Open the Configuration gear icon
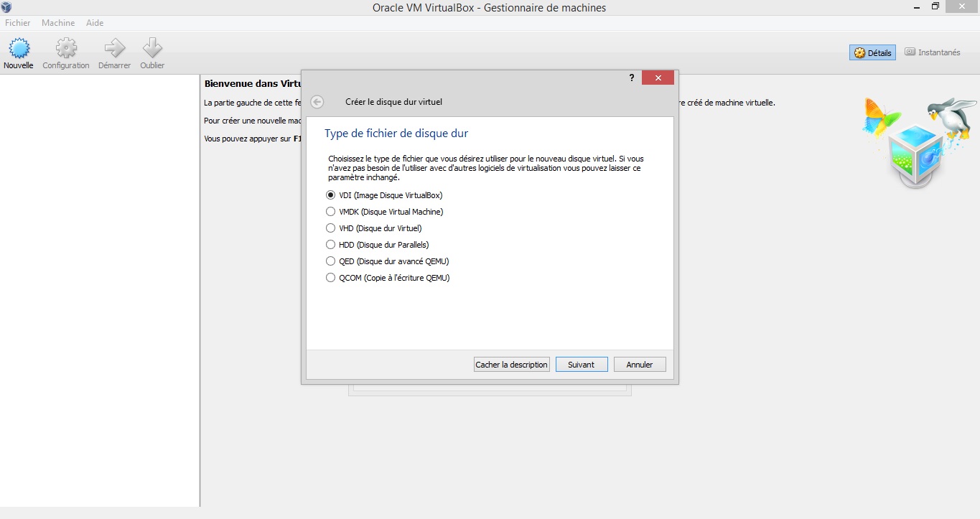Image resolution: width=980 pixels, height=519 pixels. coord(66,48)
